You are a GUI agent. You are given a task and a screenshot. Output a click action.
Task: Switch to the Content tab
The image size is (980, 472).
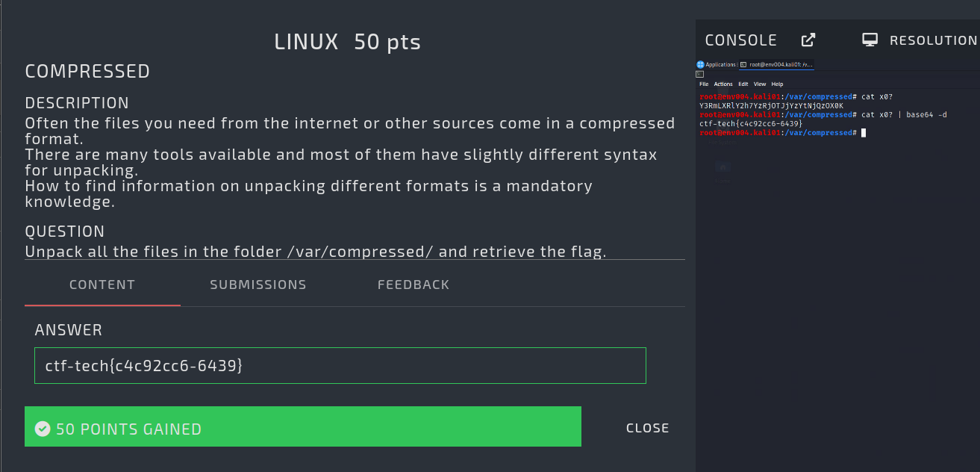coord(102,285)
